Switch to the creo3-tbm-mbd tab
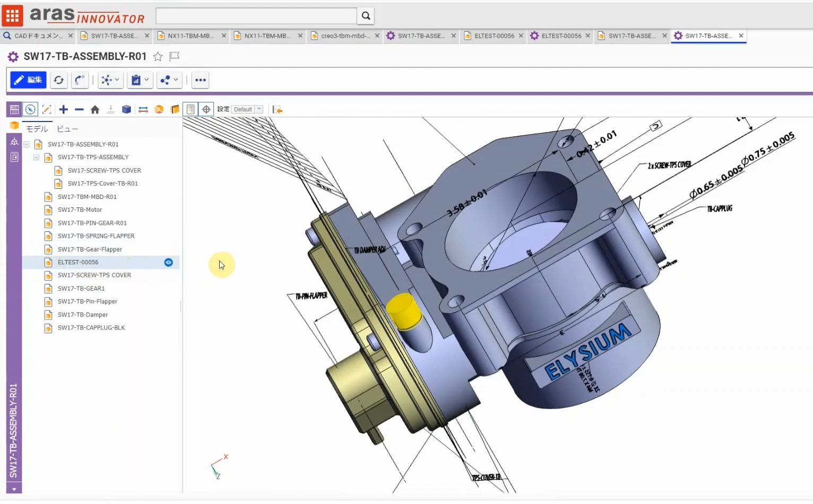813x504 pixels. [345, 36]
